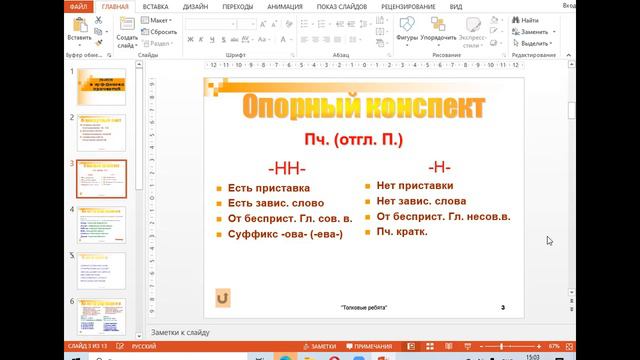Click the Comments (Примечания) button

[x=369, y=346]
